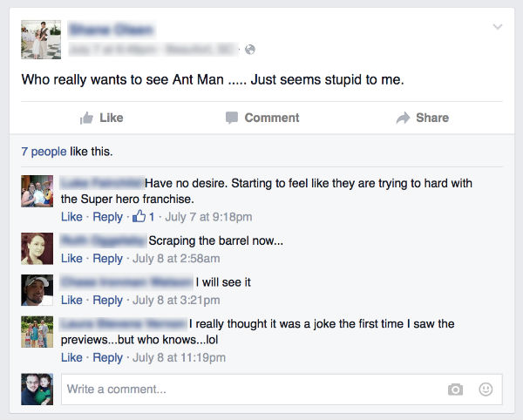Reply to the 'Have no desire' comment

pos(107,217)
